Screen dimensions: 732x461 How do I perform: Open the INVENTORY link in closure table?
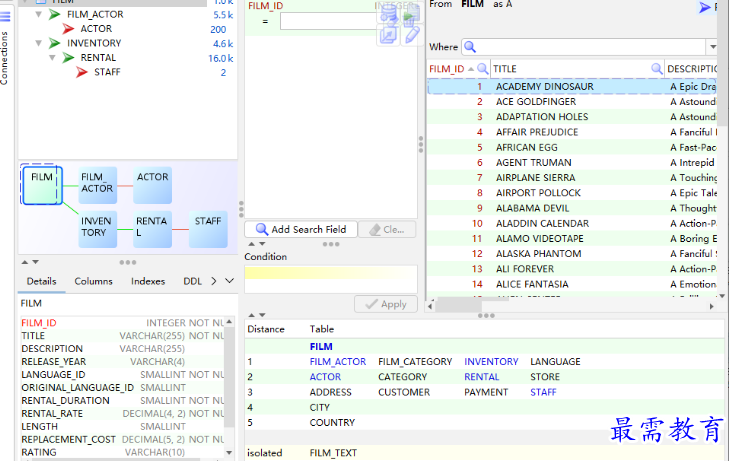tap(491, 362)
